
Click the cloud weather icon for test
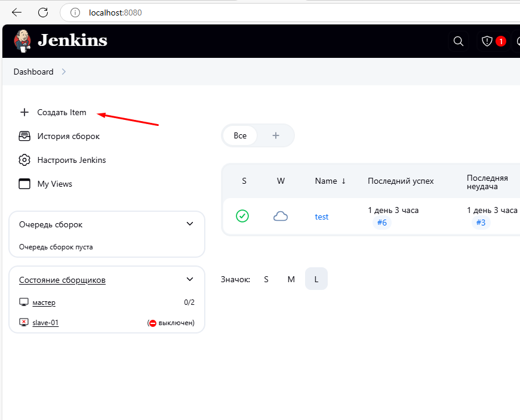281,216
